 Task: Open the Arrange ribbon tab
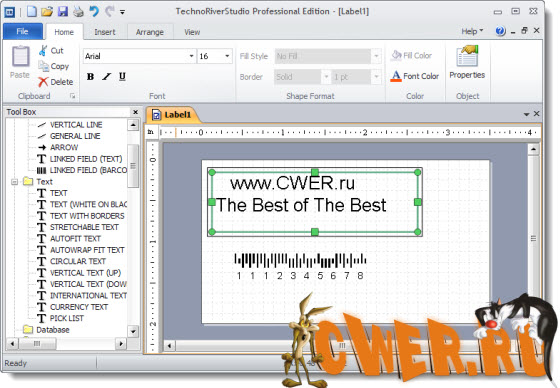[x=150, y=32]
